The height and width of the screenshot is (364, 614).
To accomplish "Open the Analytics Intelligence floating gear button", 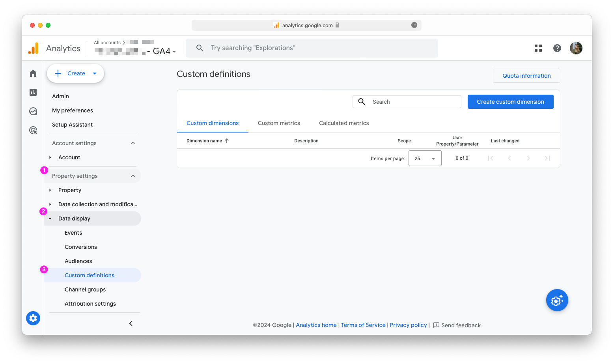I will tap(557, 300).
